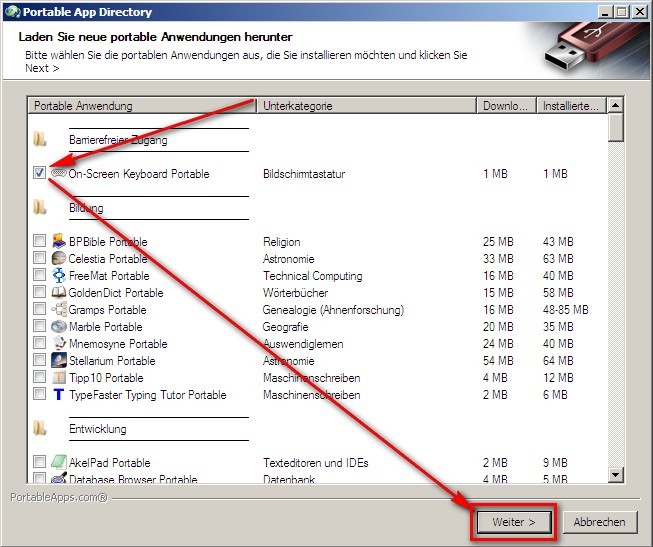The height and width of the screenshot is (547, 653).
Task: Click the Barrierefreier Zugang folder icon
Action: coord(40,139)
